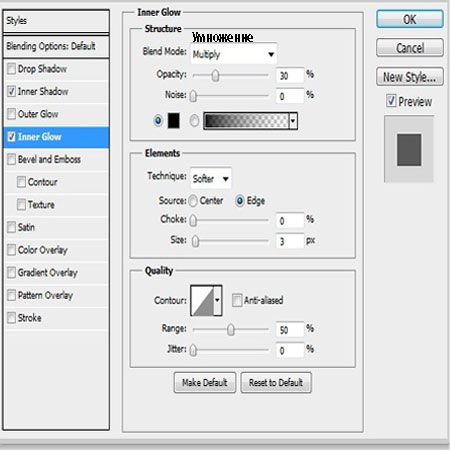Open the Stroke settings row
450x450 pixels.
[56, 318]
